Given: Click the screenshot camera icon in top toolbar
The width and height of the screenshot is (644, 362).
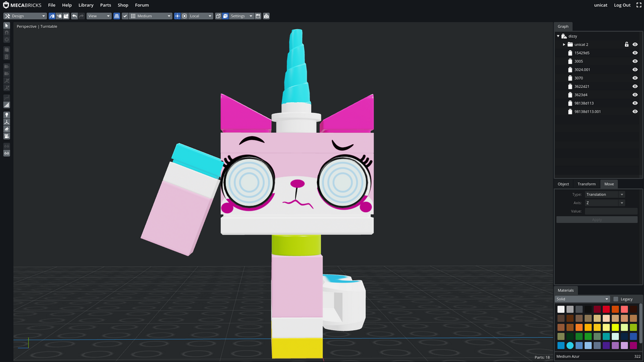Looking at the screenshot, I should pos(266,16).
